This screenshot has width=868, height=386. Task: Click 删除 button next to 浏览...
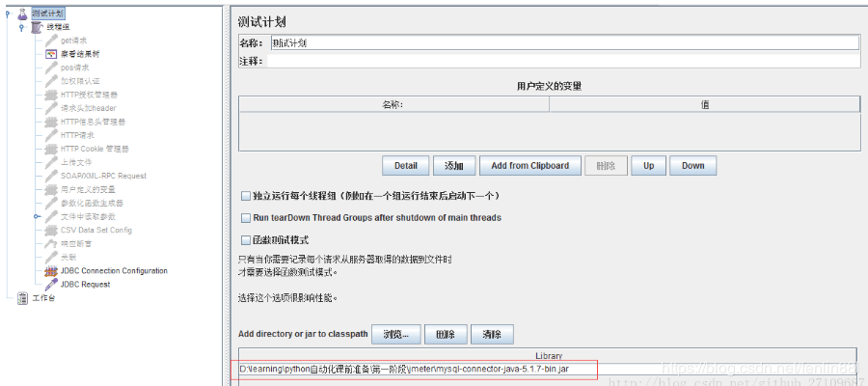(446, 335)
